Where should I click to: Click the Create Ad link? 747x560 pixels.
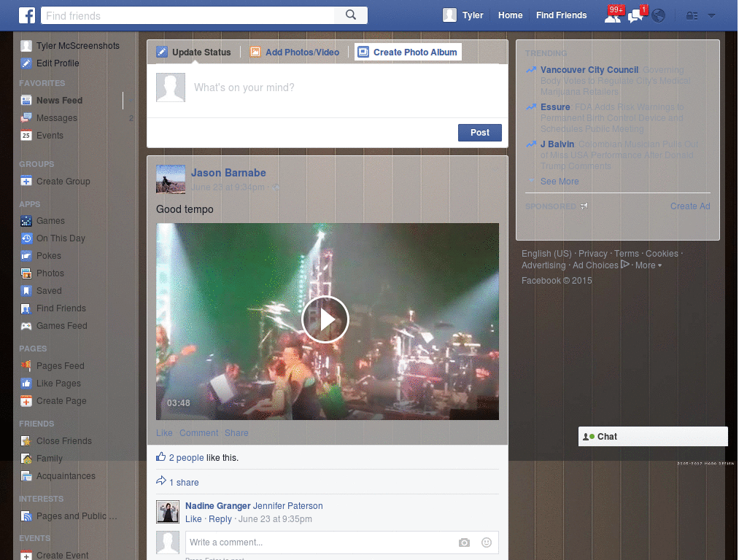click(x=690, y=206)
